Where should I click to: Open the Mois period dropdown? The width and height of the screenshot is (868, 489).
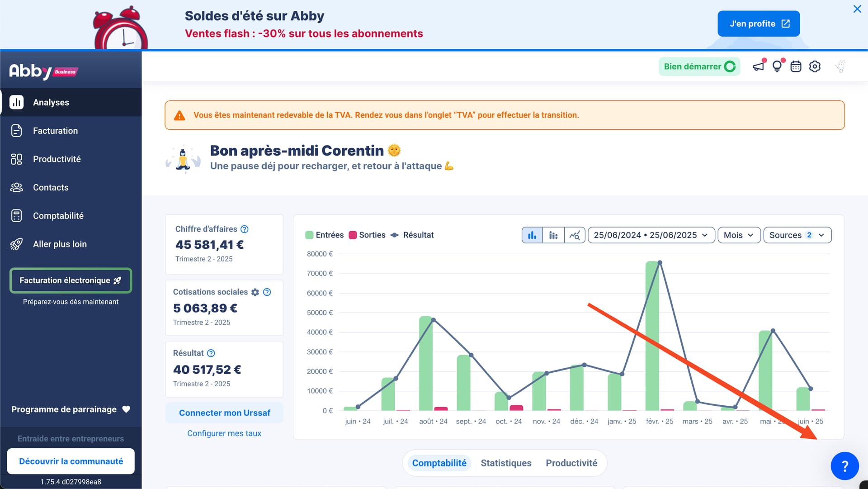(x=739, y=235)
